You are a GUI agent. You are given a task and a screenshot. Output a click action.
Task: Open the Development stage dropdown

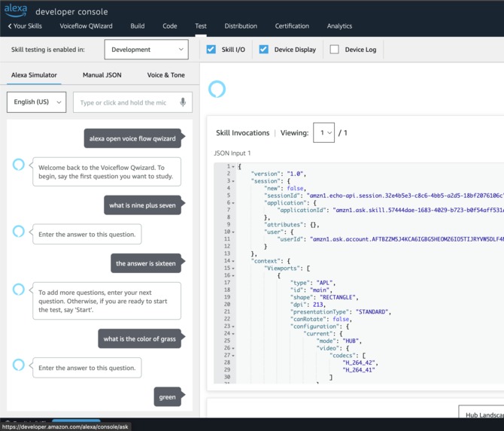[146, 50]
